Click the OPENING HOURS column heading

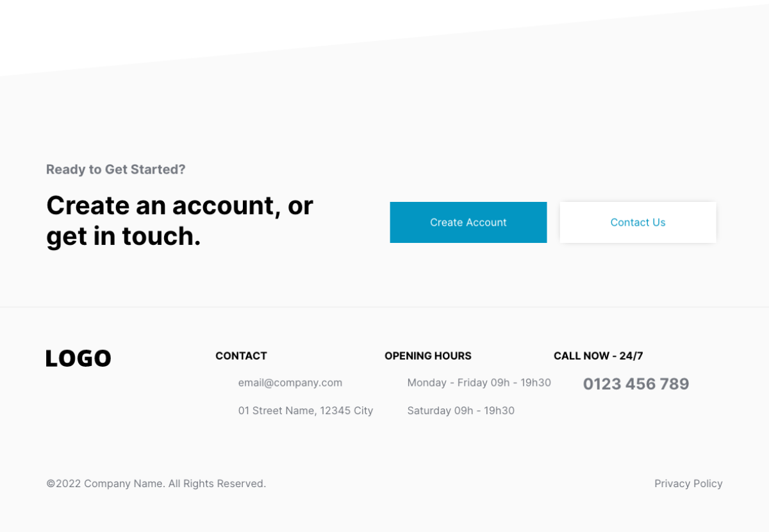pyautogui.click(x=428, y=356)
